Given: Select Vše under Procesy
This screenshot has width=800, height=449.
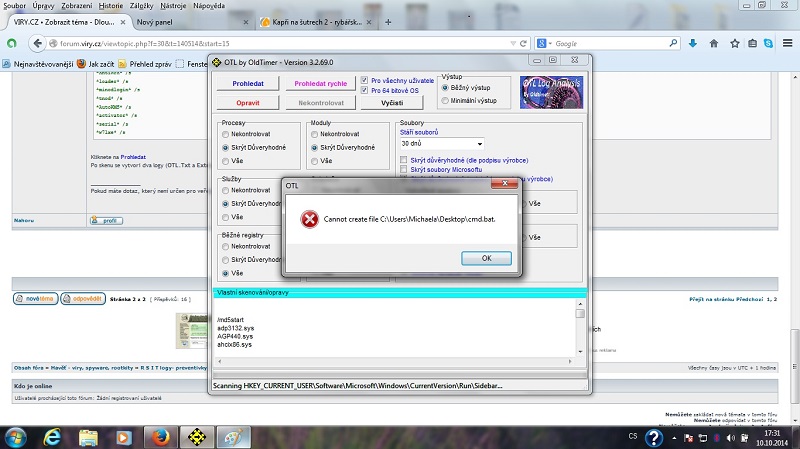Looking at the screenshot, I should [x=226, y=161].
